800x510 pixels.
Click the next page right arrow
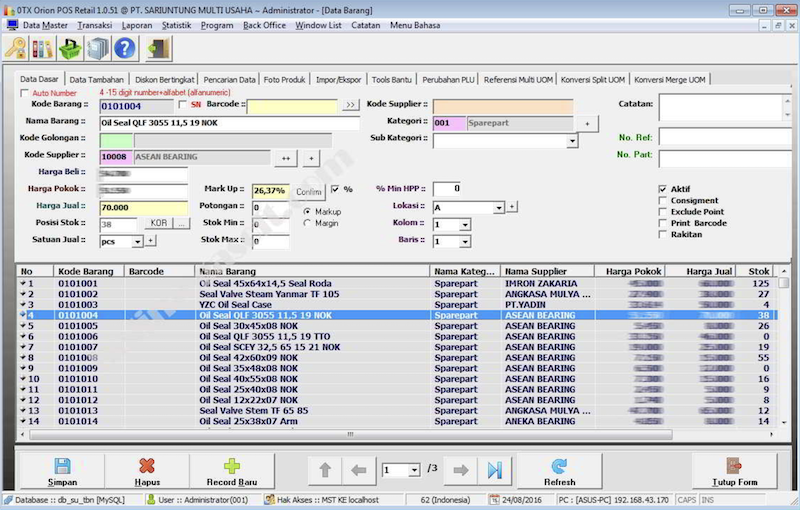click(461, 470)
